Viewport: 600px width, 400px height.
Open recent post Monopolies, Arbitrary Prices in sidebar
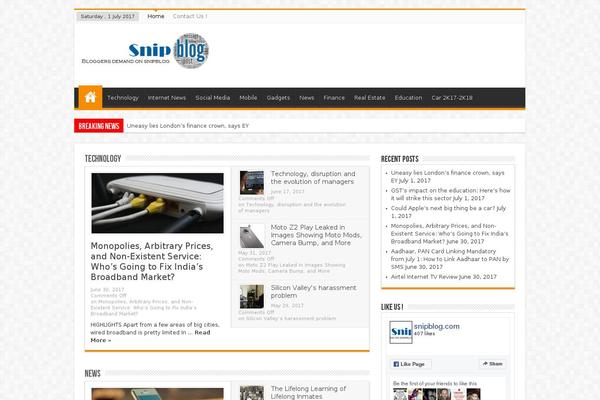point(449,233)
